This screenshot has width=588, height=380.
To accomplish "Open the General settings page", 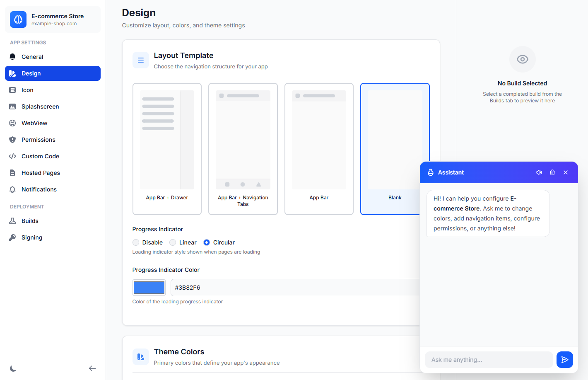I will (32, 57).
